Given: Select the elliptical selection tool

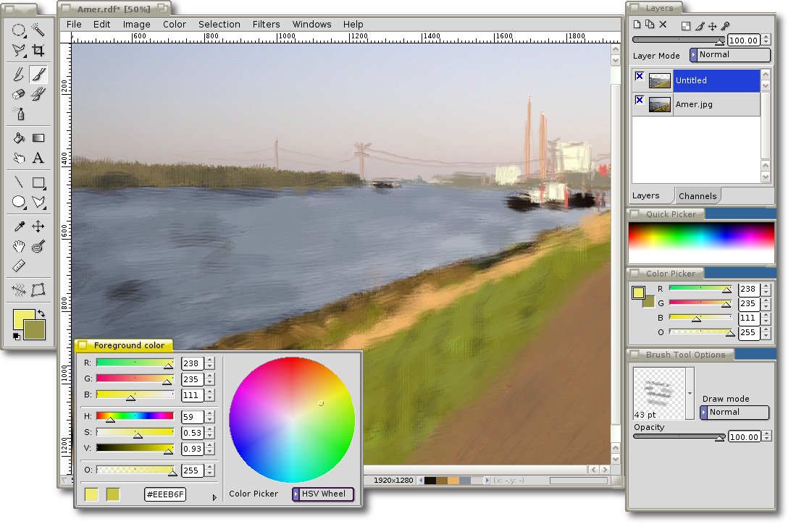Looking at the screenshot, I should coord(18,30).
